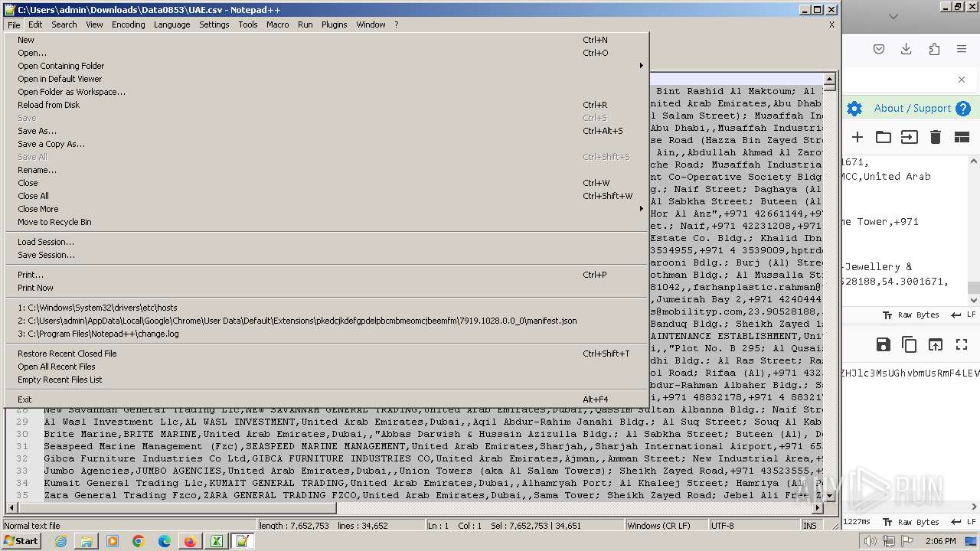The image size is (980, 551).
Task: Click the copy output icon
Action: (910, 344)
